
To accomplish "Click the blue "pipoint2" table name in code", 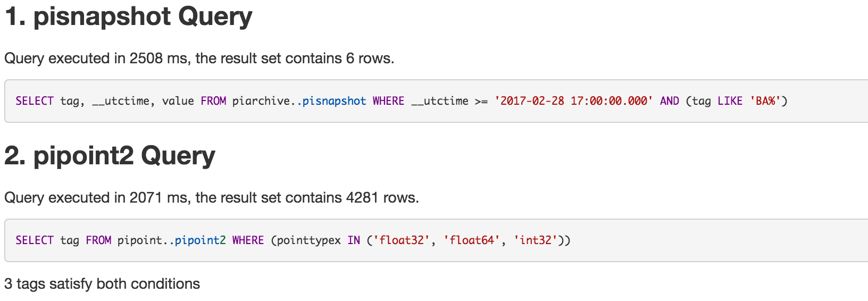I will (200, 240).
